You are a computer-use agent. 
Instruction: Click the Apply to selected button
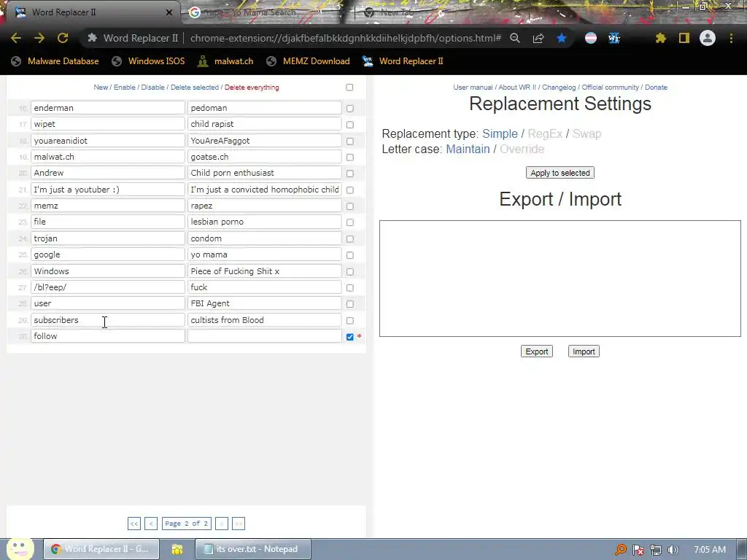[560, 173]
